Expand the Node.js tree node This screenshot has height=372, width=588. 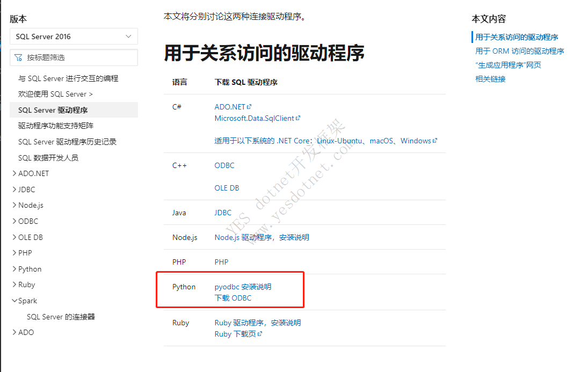click(14, 205)
